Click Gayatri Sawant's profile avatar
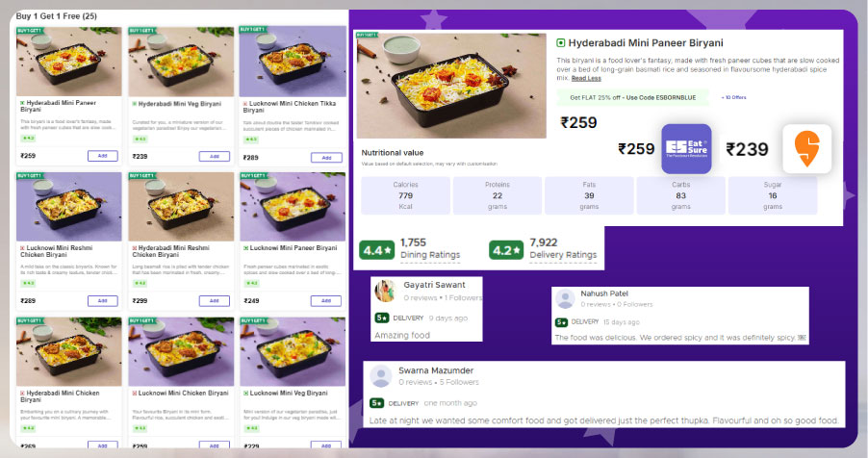The image size is (868, 458). point(384,292)
